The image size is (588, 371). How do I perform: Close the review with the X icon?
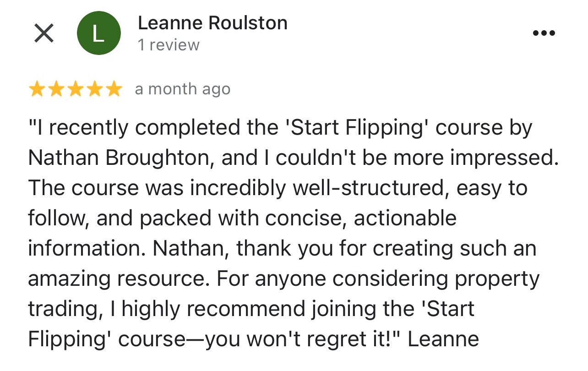click(44, 33)
